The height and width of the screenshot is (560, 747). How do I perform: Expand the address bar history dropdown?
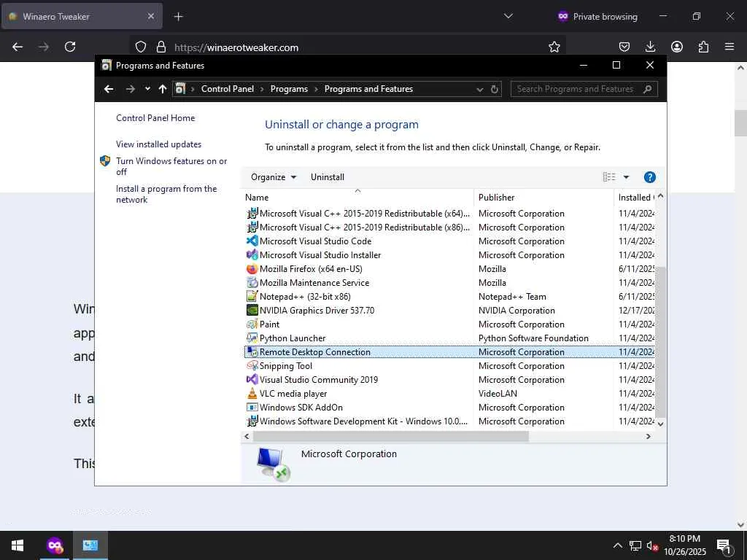(480, 89)
